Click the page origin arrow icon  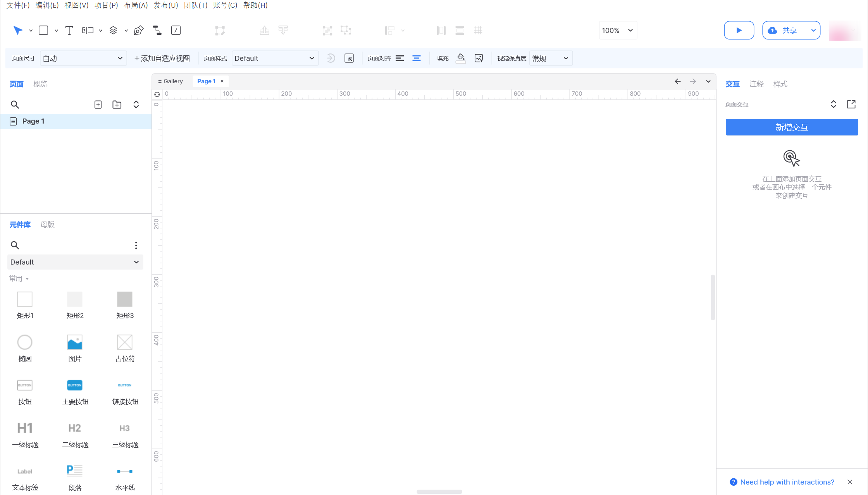pos(349,58)
